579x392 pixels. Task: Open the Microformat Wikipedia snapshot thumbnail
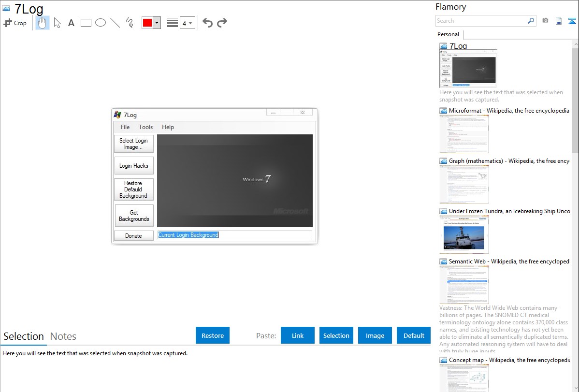(x=464, y=134)
